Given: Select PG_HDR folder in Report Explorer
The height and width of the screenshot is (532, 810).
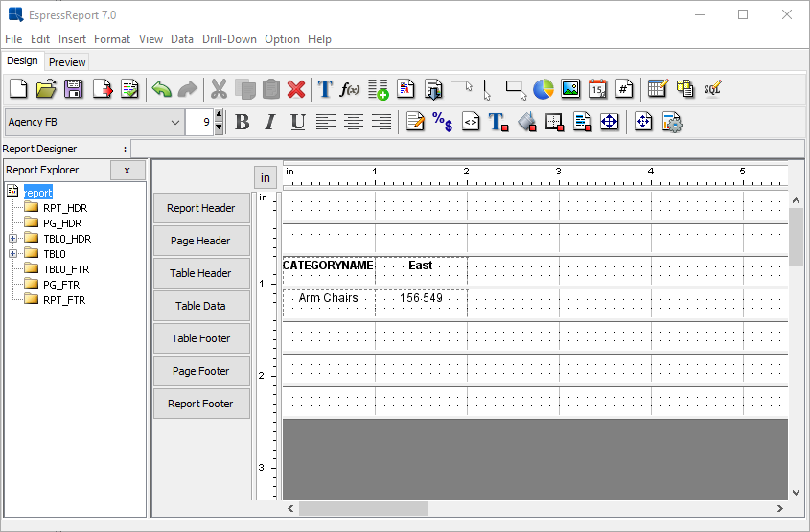Looking at the screenshot, I should [54, 223].
